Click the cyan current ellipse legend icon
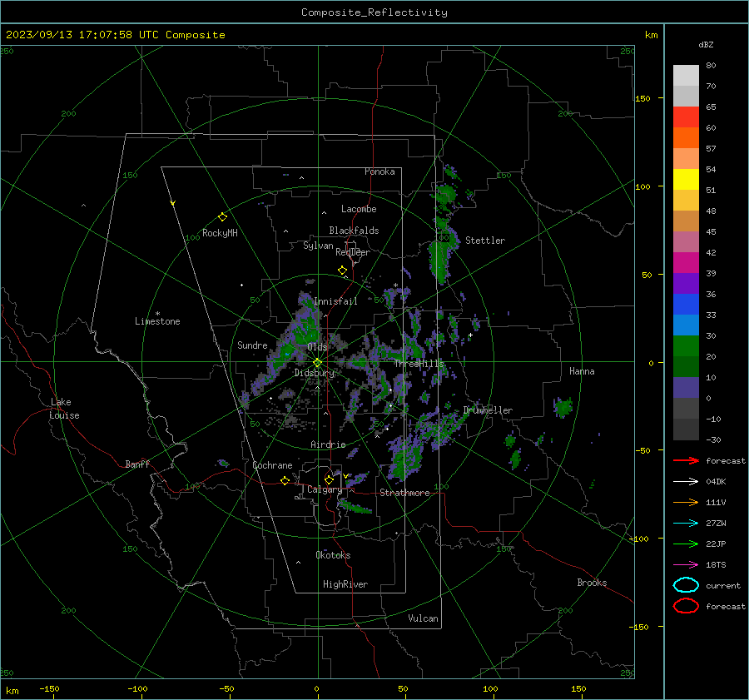This screenshot has height=700, width=749. (686, 585)
